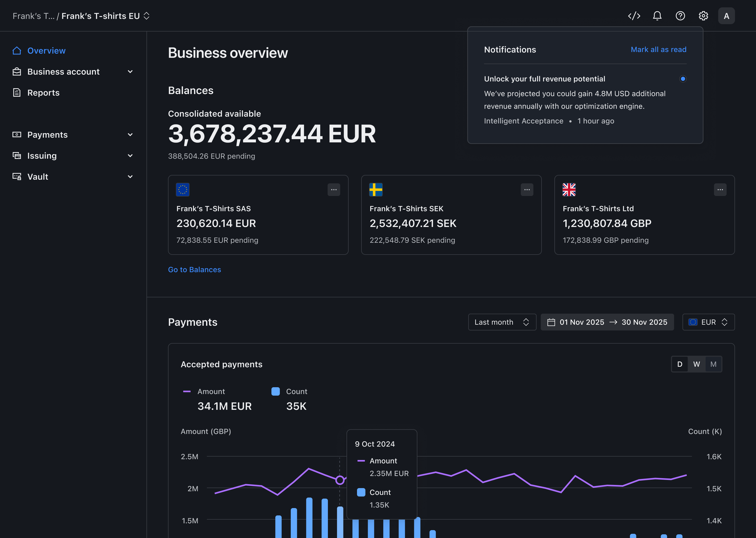Open the developer code icon
The width and height of the screenshot is (756, 538).
pos(634,16)
